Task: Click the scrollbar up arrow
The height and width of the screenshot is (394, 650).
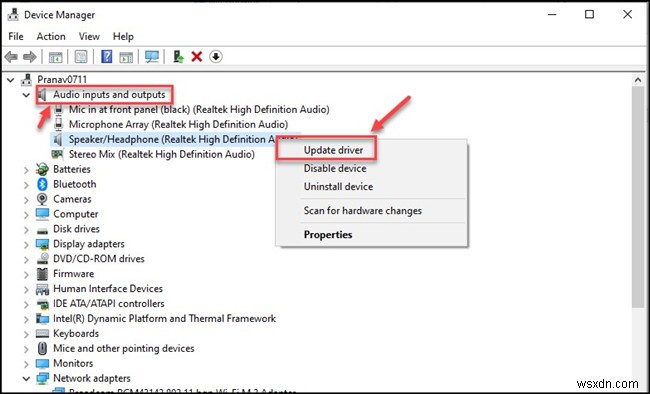Action: (x=638, y=80)
